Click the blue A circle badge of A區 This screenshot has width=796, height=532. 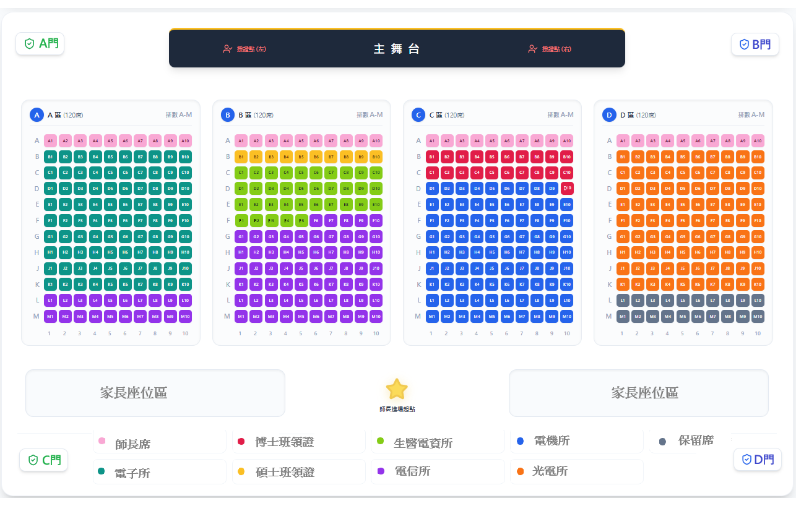pyautogui.click(x=37, y=115)
